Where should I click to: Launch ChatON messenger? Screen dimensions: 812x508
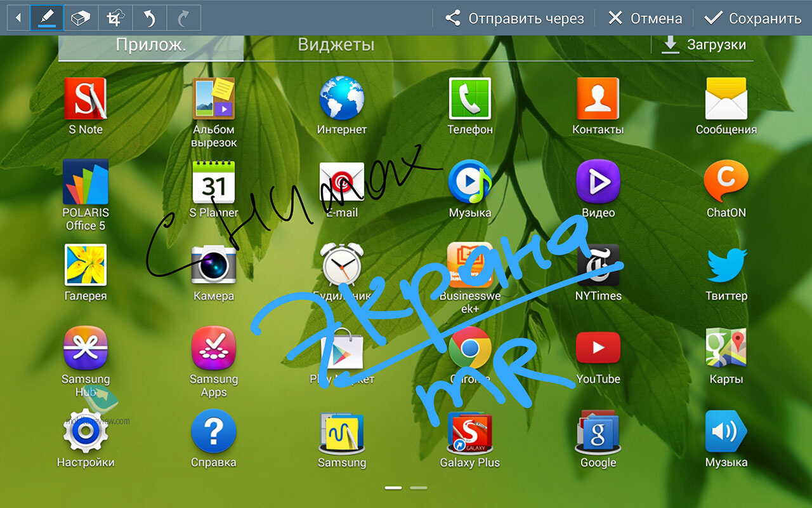[x=726, y=189]
